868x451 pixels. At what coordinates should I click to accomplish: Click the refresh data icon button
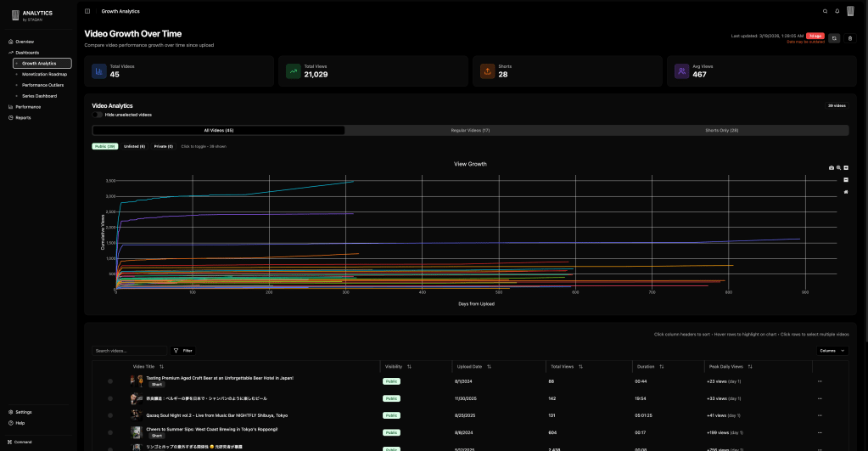coord(834,38)
